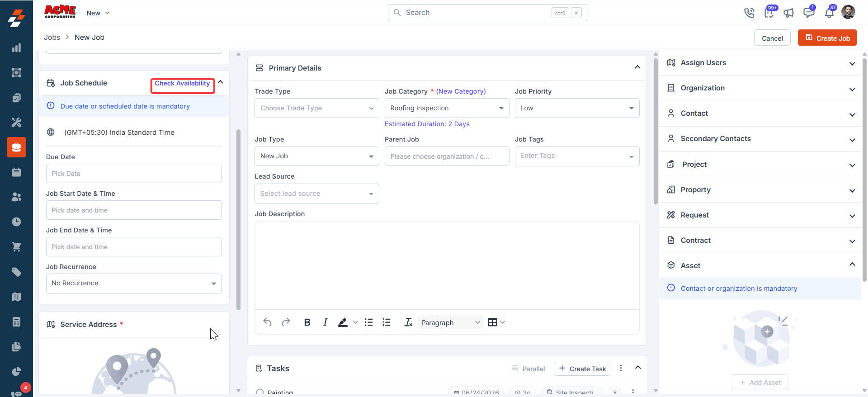Open the phone calls icon in header
The width and height of the screenshot is (868, 397).
click(x=749, y=13)
